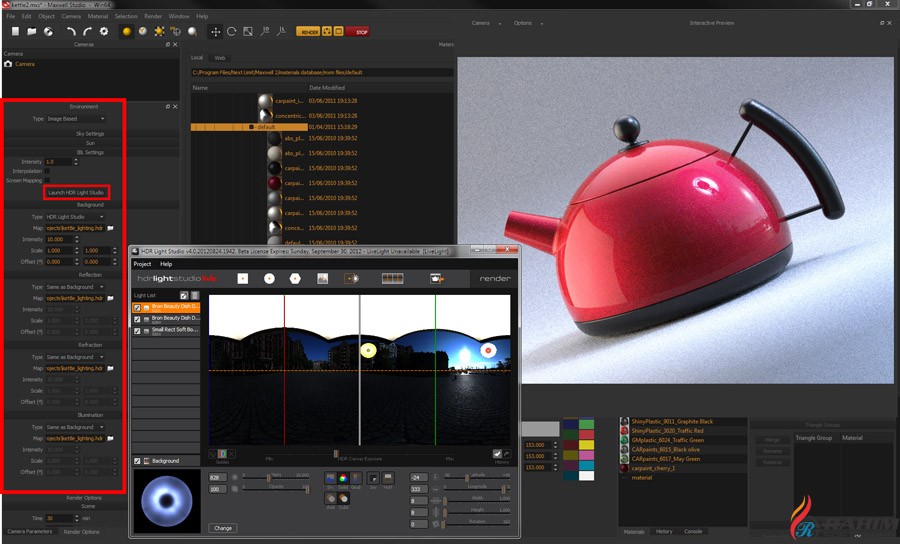Click the orange RENDER button in toolbar
Viewport: 900px width, 544px height.
(x=308, y=32)
